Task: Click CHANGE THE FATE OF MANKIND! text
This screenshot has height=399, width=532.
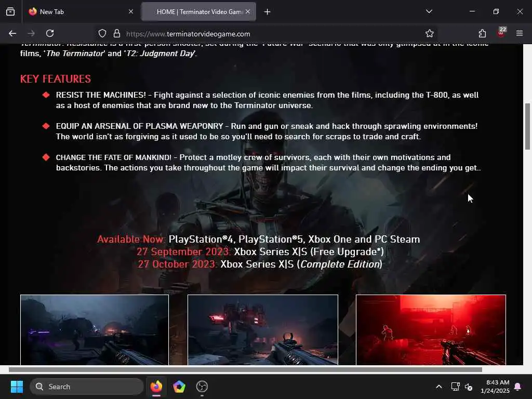Action: coord(114,157)
